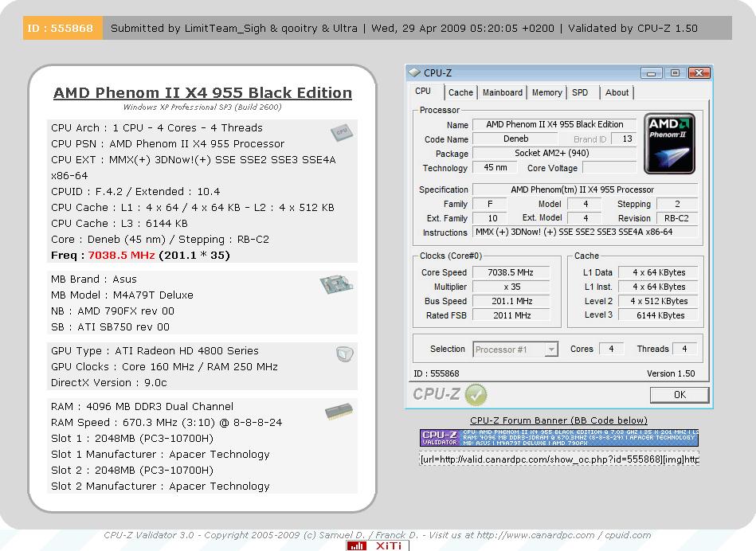Click the Code Name field showing Deneb
756x551 pixels.
coord(515,139)
